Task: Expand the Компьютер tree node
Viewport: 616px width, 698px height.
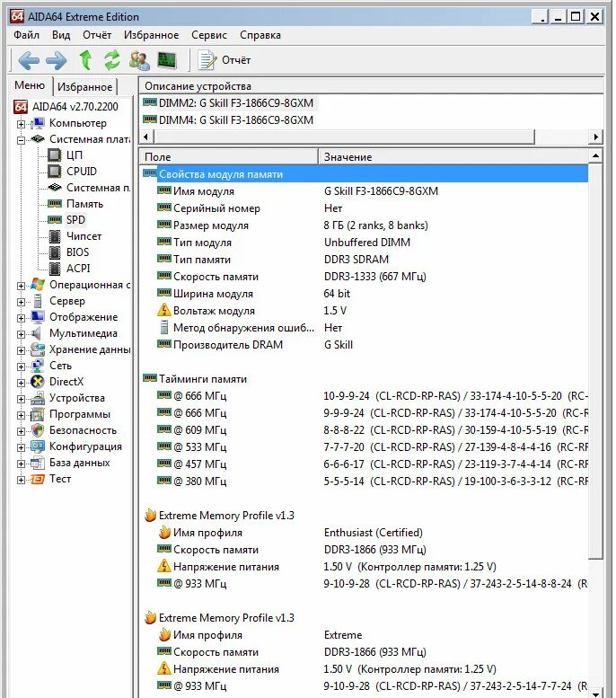Action: (21, 123)
